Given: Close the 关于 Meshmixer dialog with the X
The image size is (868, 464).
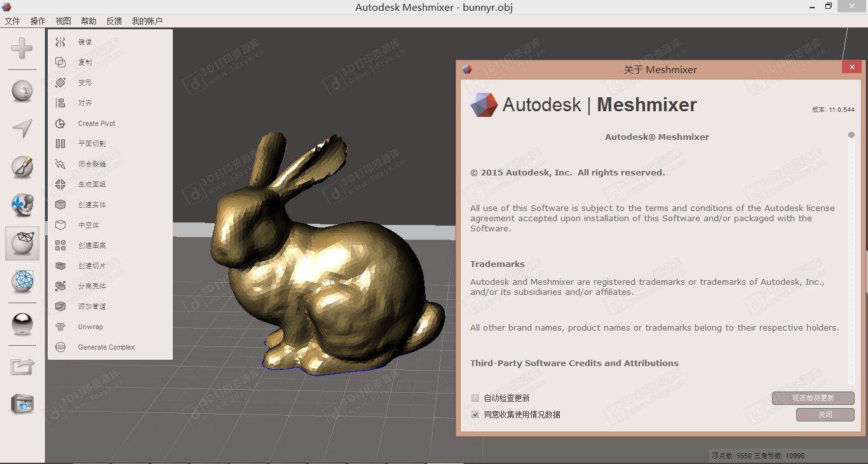Looking at the screenshot, I should (x=851, y=67).
